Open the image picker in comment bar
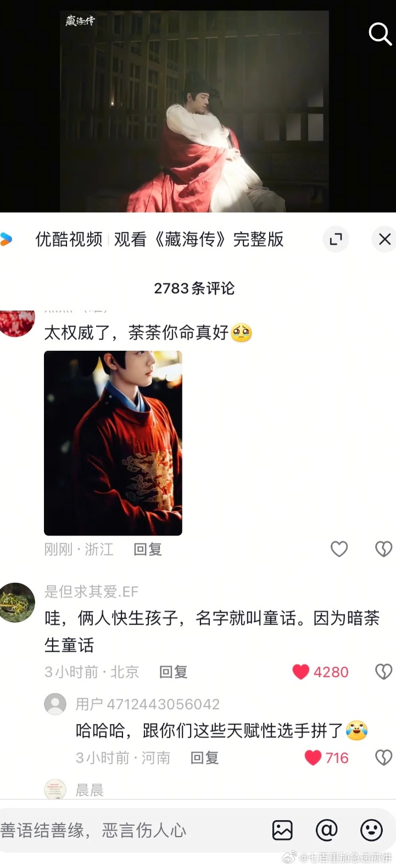Screen dimensions: 396x868 282,830
